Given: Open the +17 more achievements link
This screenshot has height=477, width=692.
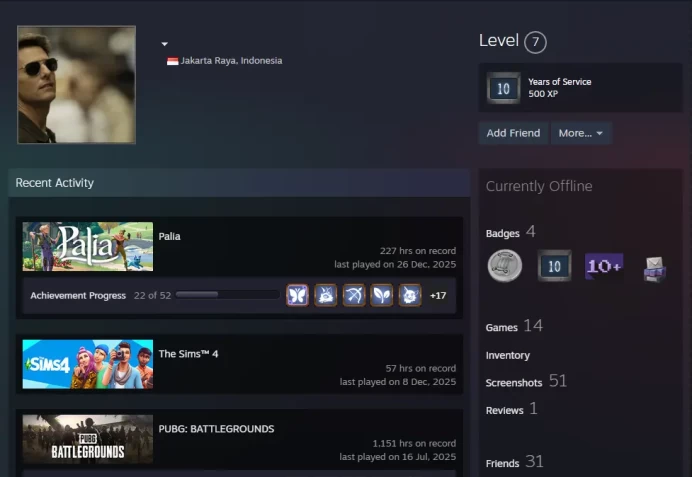Looking at the screenshot, I should [x=438, y=296].
